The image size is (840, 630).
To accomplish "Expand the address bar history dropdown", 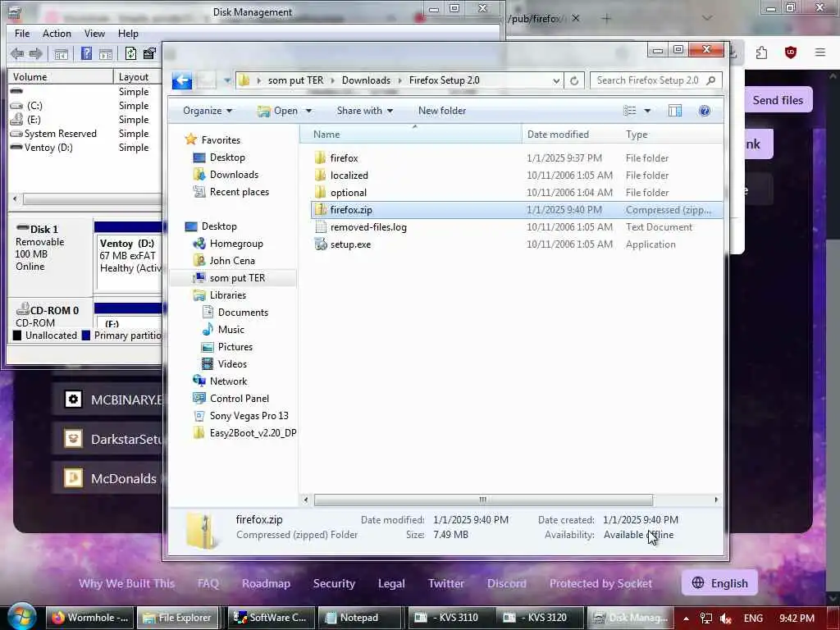I will 556,81.
